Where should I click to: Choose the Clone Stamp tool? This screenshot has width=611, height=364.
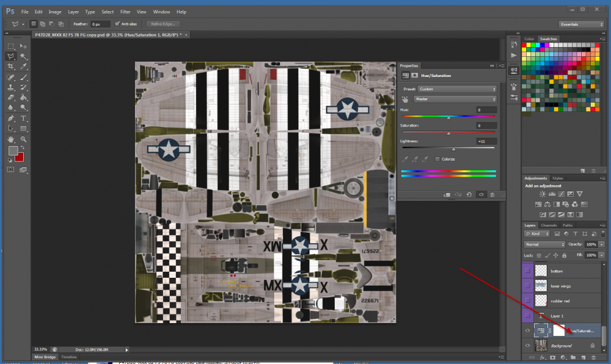tap(11, 87)
